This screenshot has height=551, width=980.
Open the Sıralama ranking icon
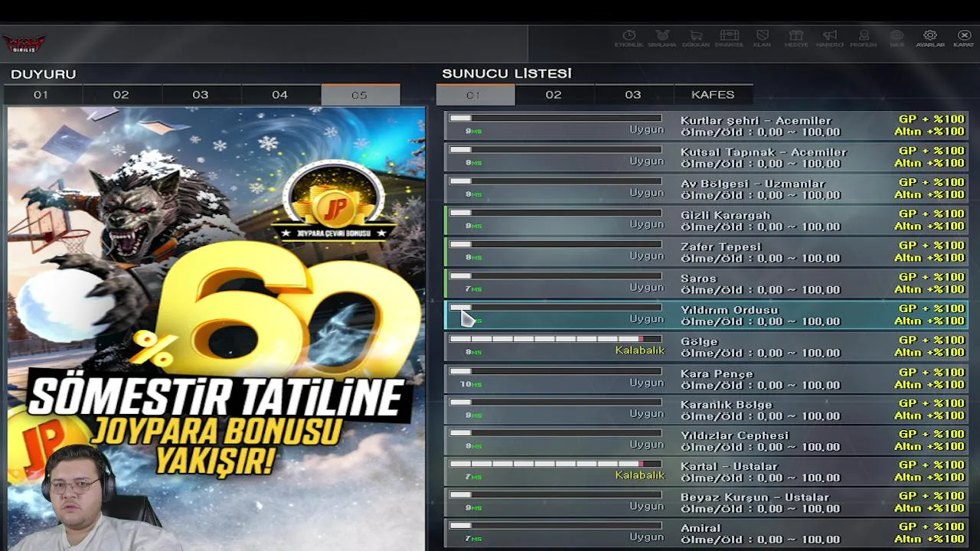click(662, 39)
